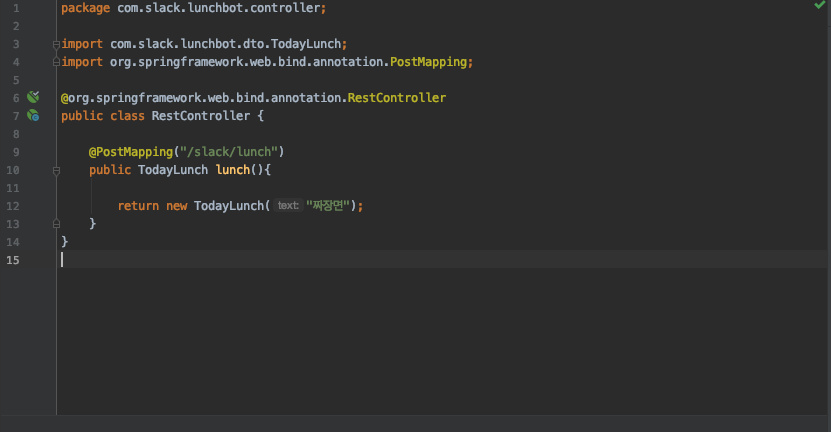Click the "/slack/lunch" mapping path string
This screenshot has width=831, height=432.
228,152
